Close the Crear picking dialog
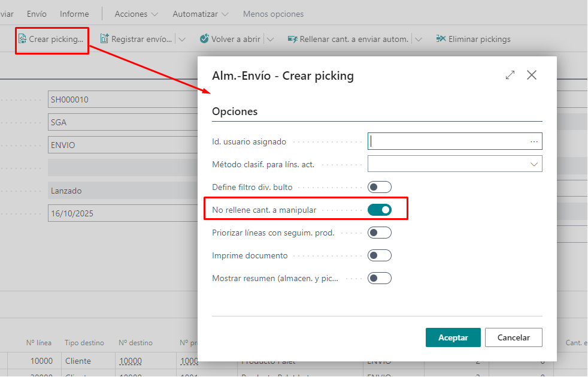 (532, 75)
